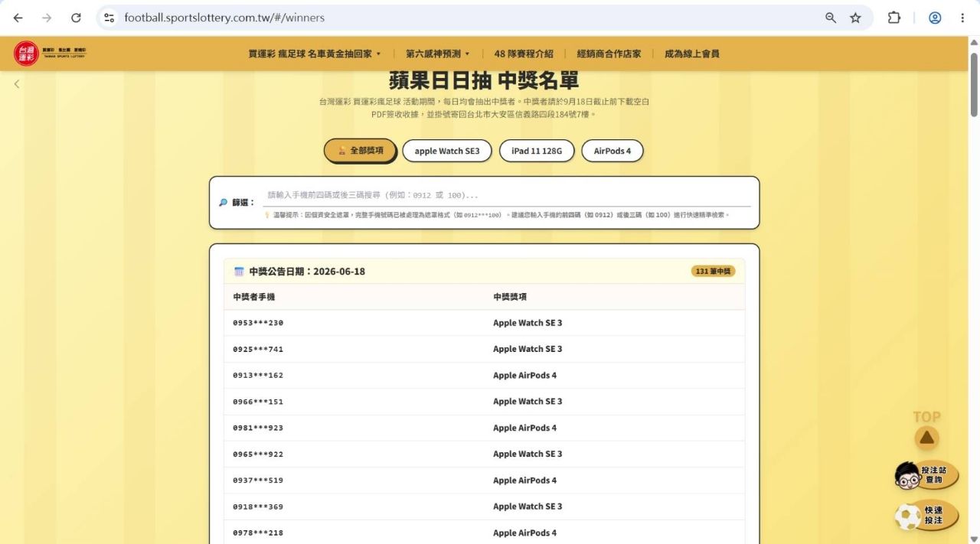The height and width of the screenshot is (544, 980).
Task: Click the calendar icon beside 中獎公告日期
Action: [239, 272]
